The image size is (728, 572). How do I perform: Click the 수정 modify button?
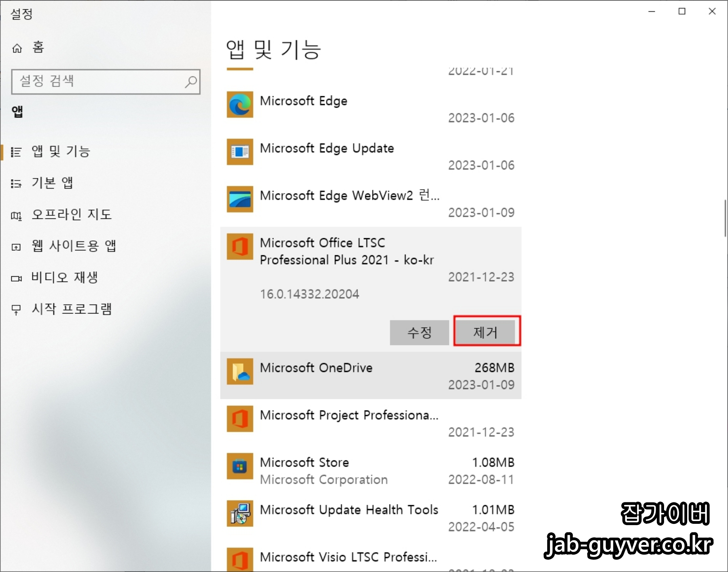click(419, 333)
